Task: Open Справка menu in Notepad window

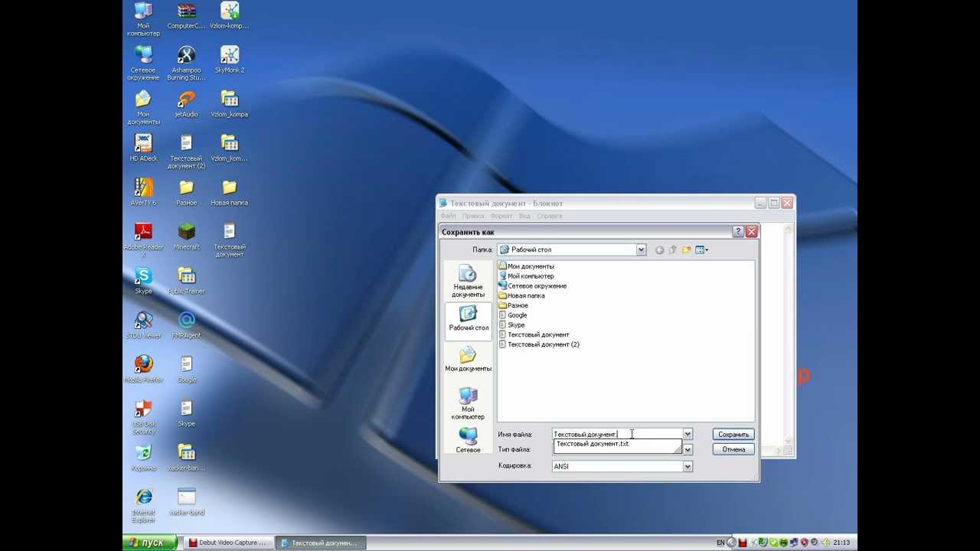Action: click(x=550, y=217)
